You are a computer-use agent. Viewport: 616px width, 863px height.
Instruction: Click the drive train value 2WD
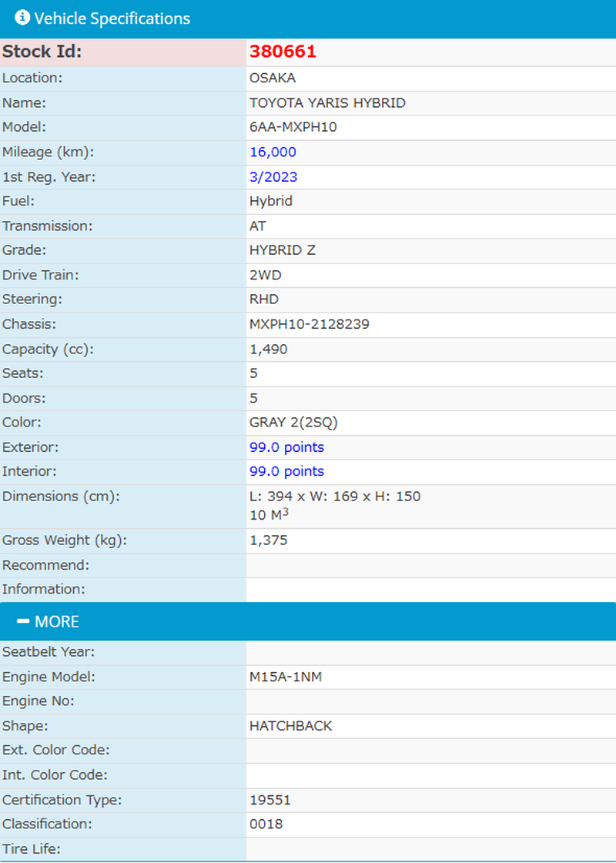pos(266,275)
